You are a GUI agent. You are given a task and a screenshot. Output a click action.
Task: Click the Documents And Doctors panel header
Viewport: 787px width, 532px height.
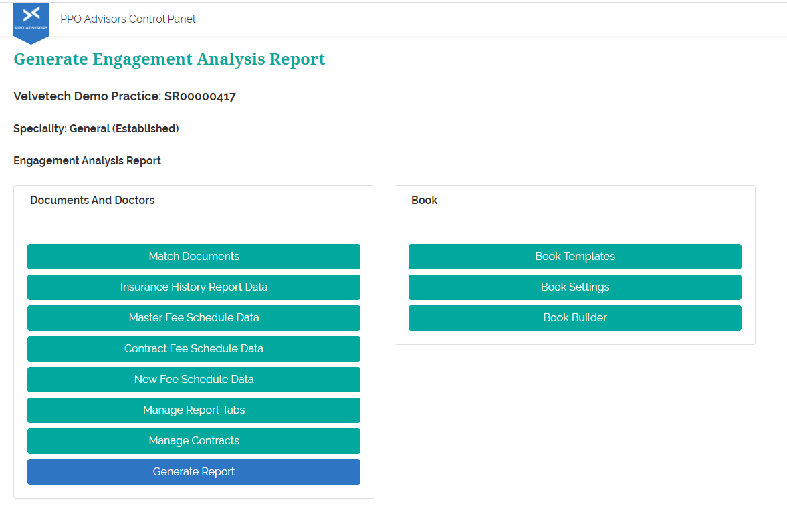(x=92, y=201)
